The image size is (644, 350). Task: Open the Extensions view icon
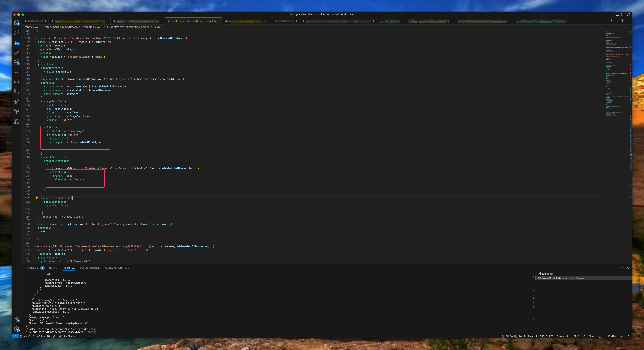click(17, 62)
